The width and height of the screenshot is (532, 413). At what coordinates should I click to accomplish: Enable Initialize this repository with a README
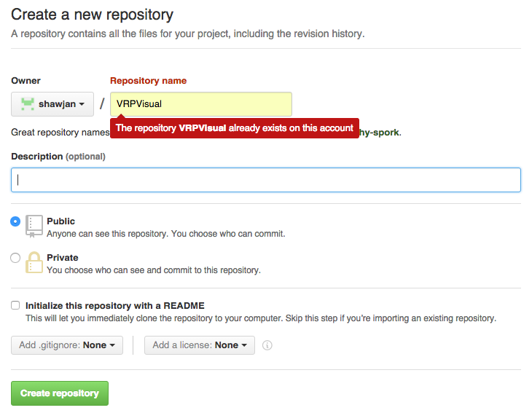15,305
